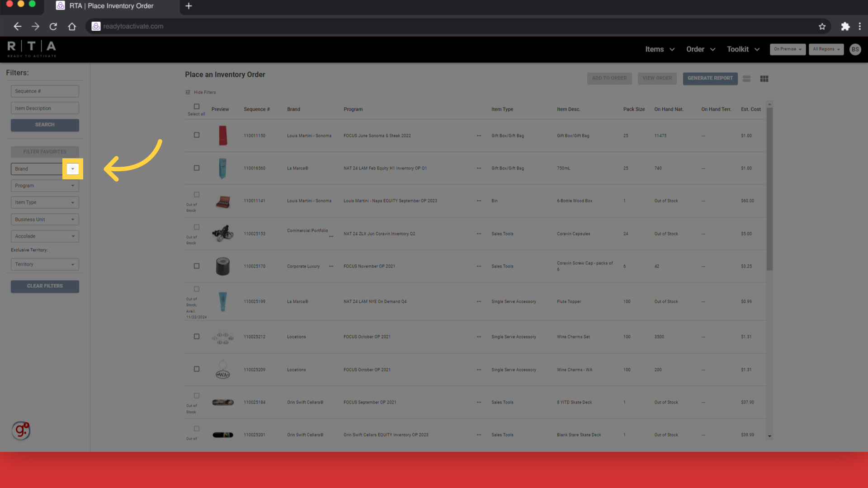
Task: Click the Hide Filters sliders icon
Action: (x=188, y=92)
